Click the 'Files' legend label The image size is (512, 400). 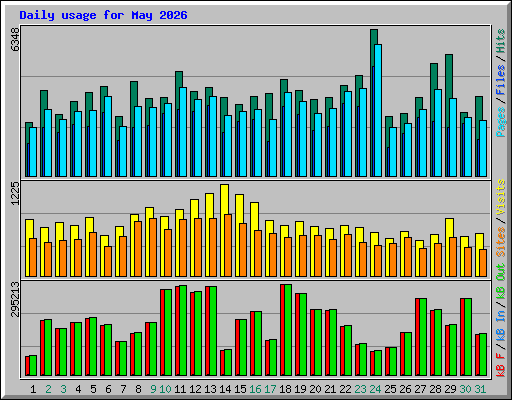[501, 80]
